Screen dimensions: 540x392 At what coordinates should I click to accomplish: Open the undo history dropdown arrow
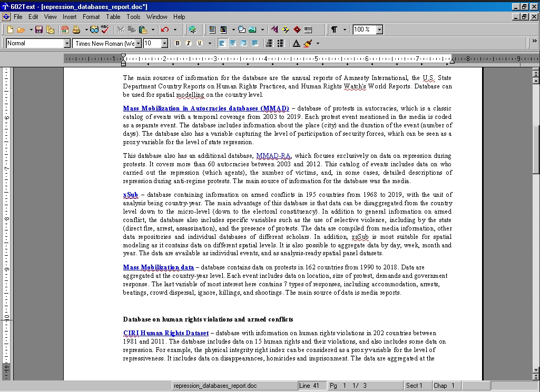(174, 29)
